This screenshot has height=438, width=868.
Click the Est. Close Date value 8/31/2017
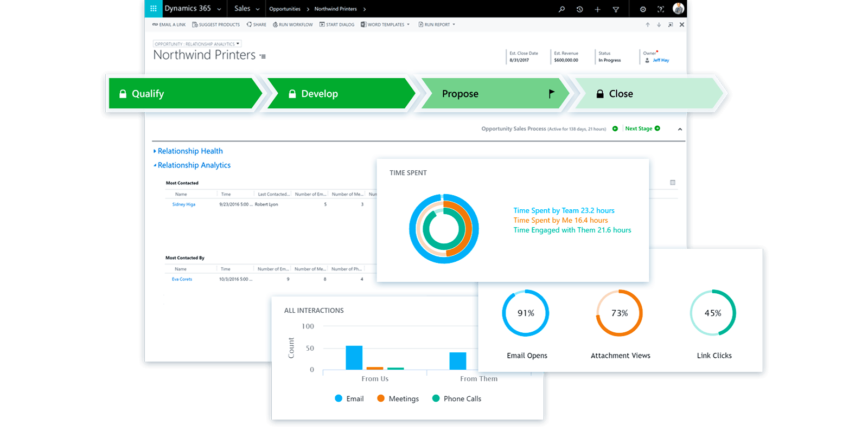519,60
